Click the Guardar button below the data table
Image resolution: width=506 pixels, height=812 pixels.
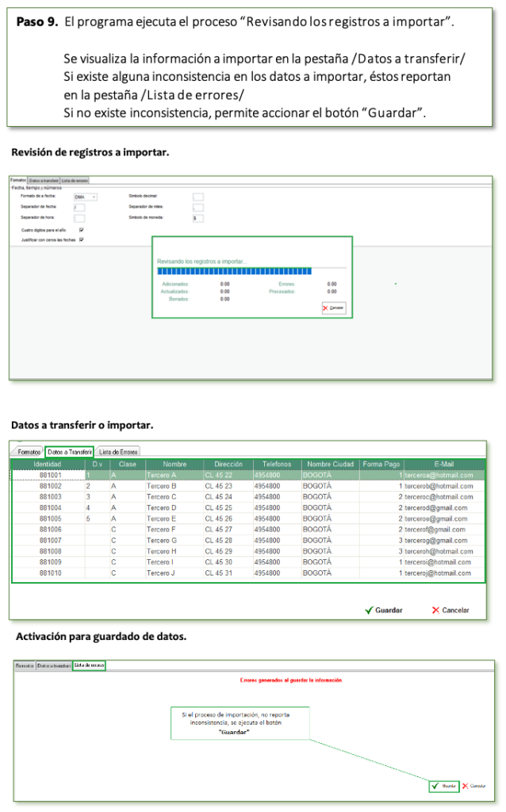click(383, 610)
